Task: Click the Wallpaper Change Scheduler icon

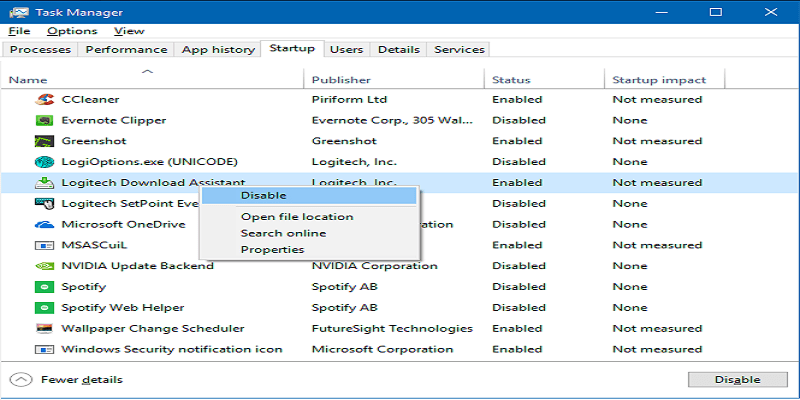Action: click(44, 329)
